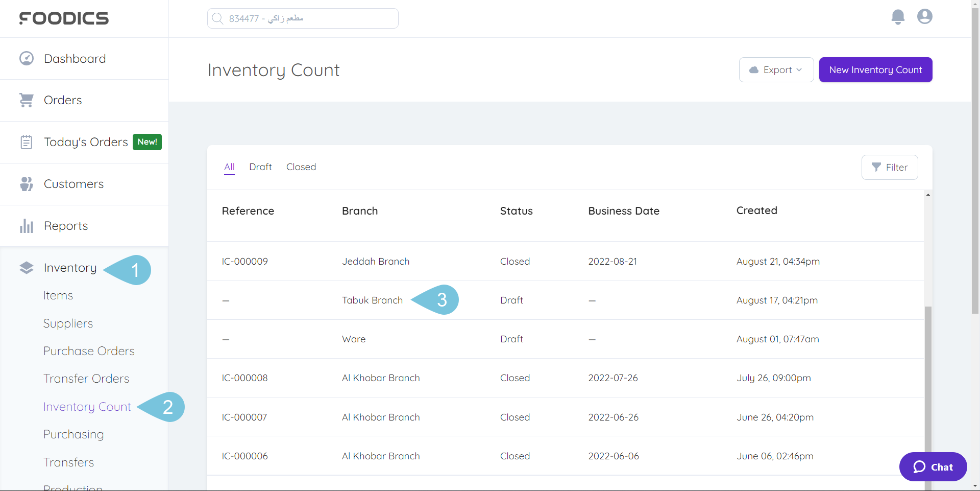Open the Transfer Orders link
The width and height of the screenshot is (980, 491).
tap(86, 379)
